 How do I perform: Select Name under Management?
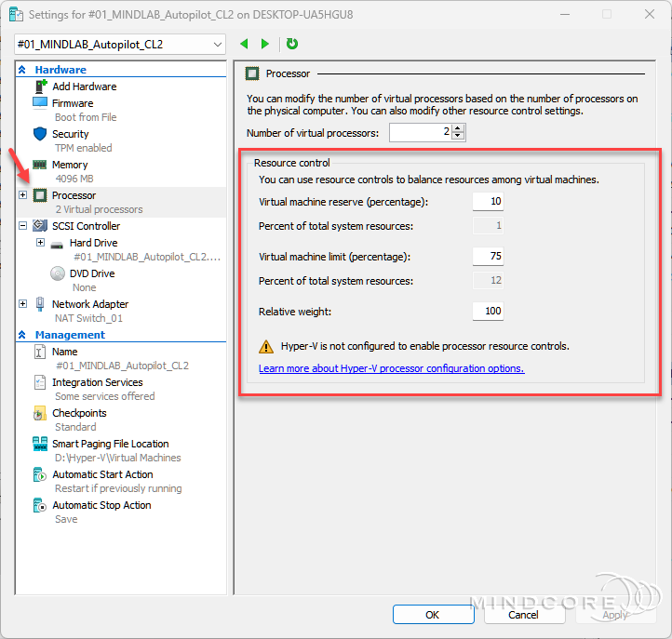(x=65, y=352)
